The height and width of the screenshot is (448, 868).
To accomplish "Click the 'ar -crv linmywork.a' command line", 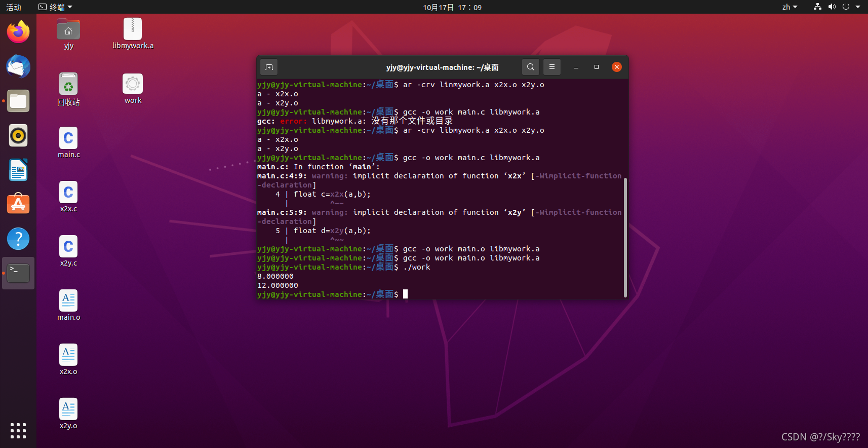I will tap(474, 85).
